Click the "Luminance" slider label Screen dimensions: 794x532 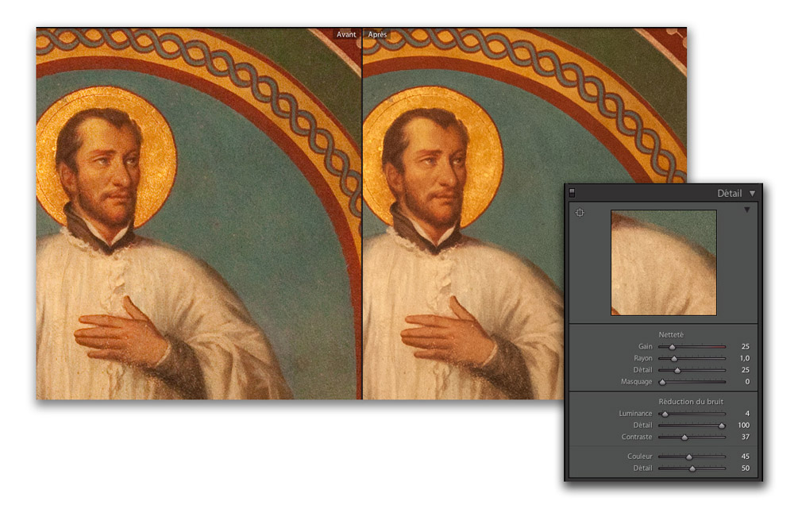(635, 414)
